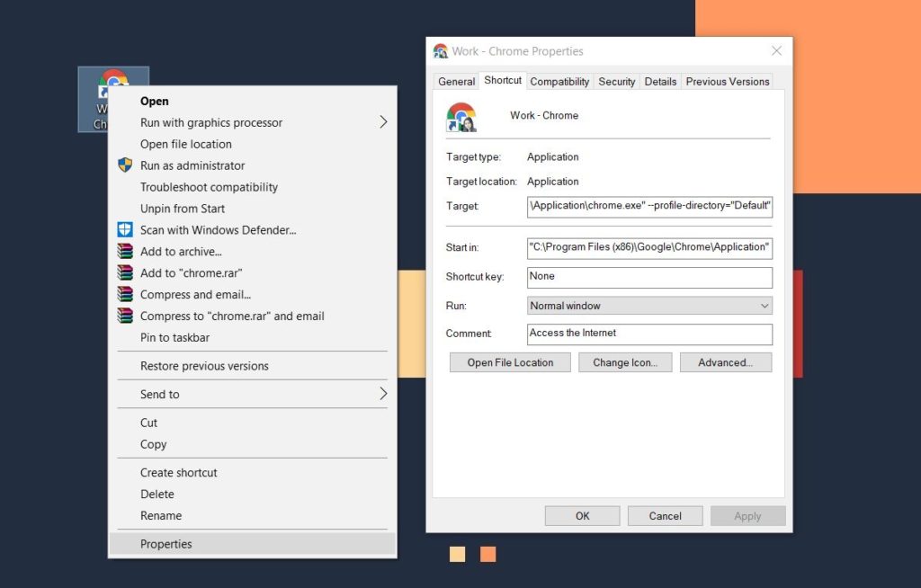Click inside the Target input field
Viewport: 921px width, 588px height.
tap(649, 205)
